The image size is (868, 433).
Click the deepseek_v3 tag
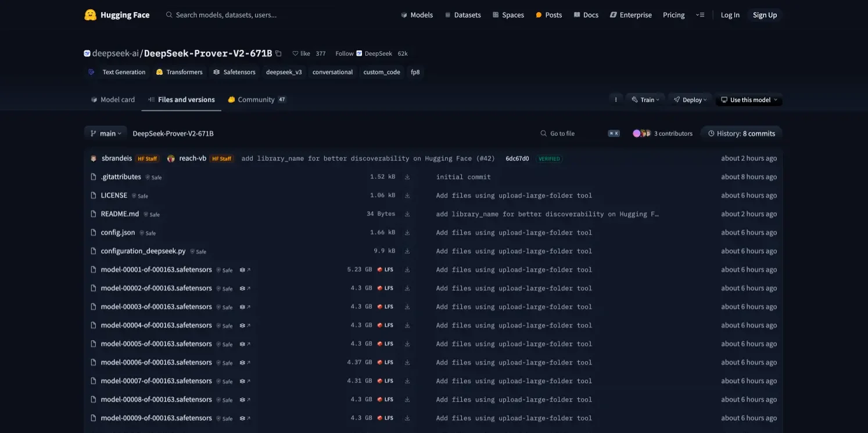click(x=284, y=73)
